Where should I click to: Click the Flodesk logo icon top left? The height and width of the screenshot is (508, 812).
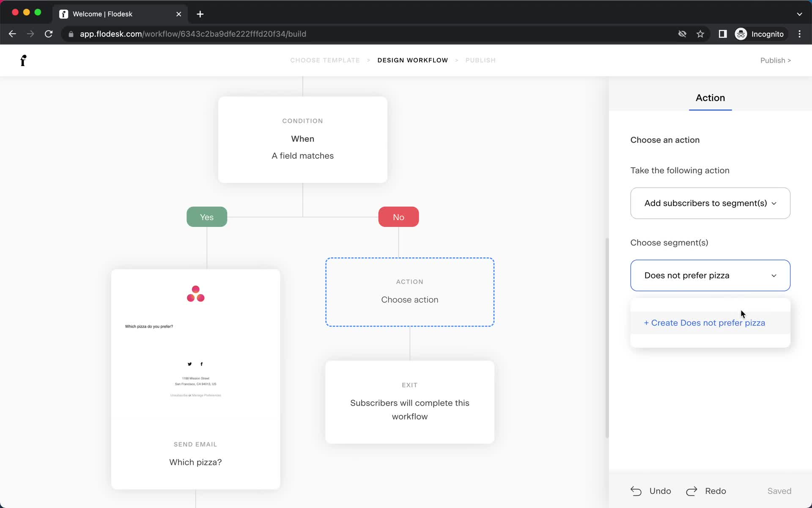(x=22, y=60)
